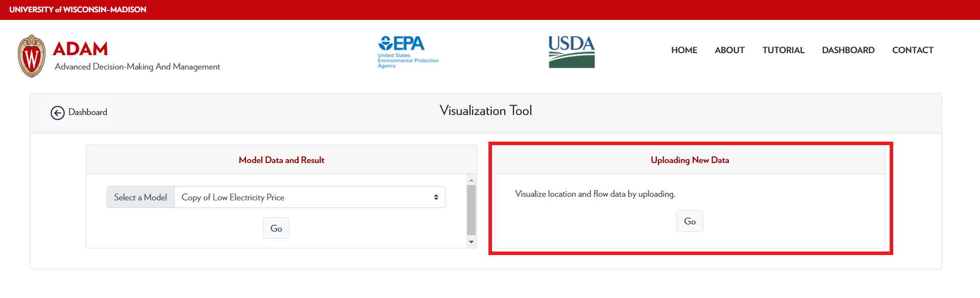Click the red ADAM title text

click(80, 49)
